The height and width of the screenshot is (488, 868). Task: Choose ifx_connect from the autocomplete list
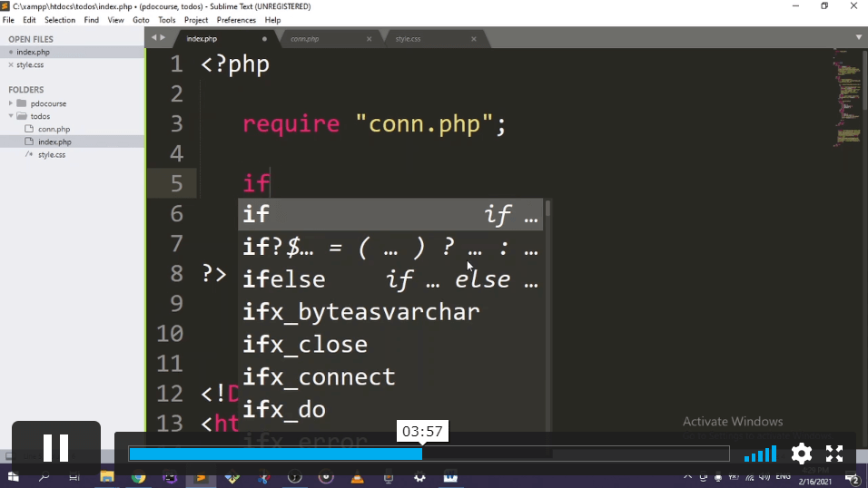click(x=319, y=377)
